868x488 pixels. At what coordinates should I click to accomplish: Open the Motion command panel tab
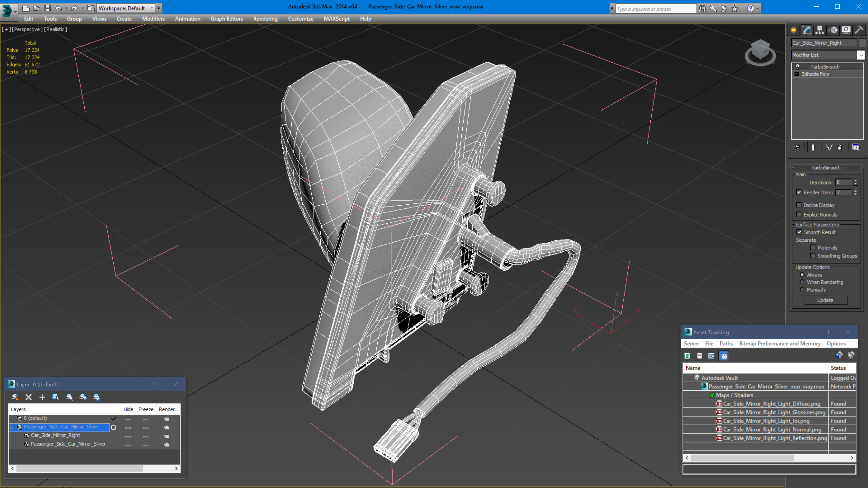coord(833,30)
